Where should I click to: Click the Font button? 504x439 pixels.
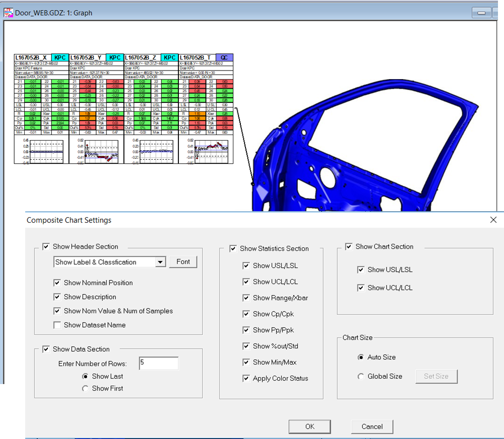(x=183, y=262)
